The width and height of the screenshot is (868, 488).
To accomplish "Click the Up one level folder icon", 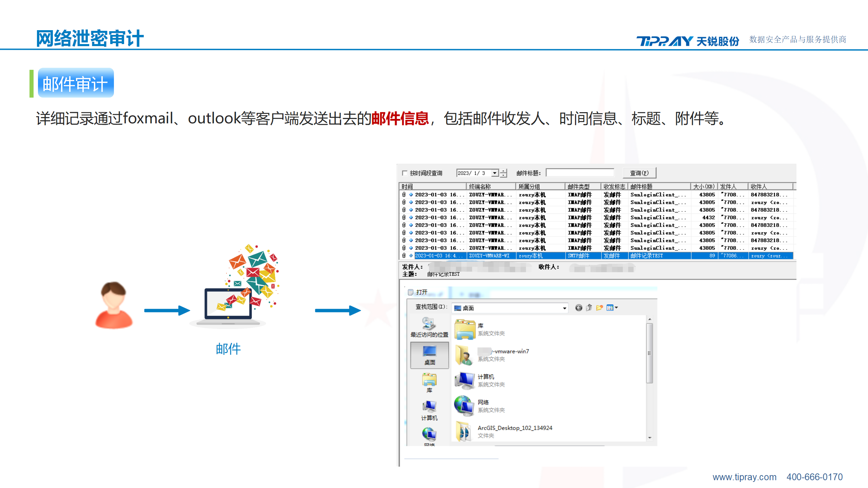I will tap(589, 308).
